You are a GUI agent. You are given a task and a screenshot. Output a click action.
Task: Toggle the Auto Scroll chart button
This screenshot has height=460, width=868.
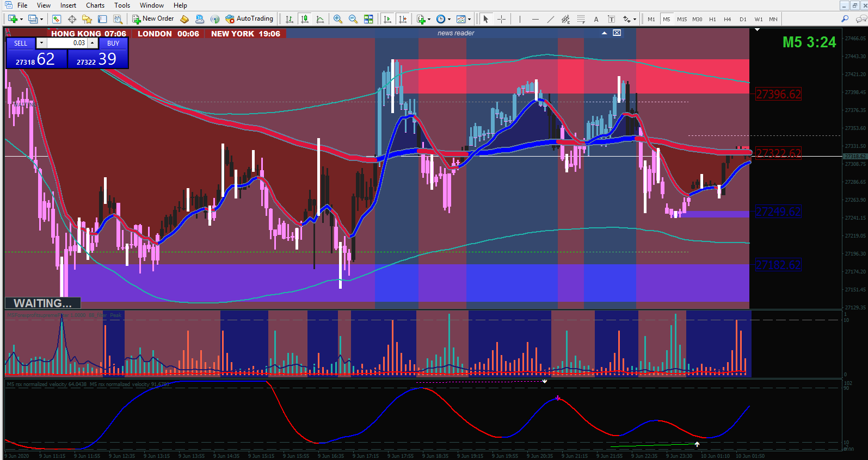coord(387,19)
